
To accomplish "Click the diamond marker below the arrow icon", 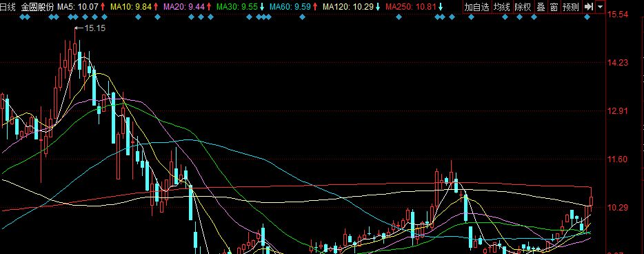I will [587, 17].
